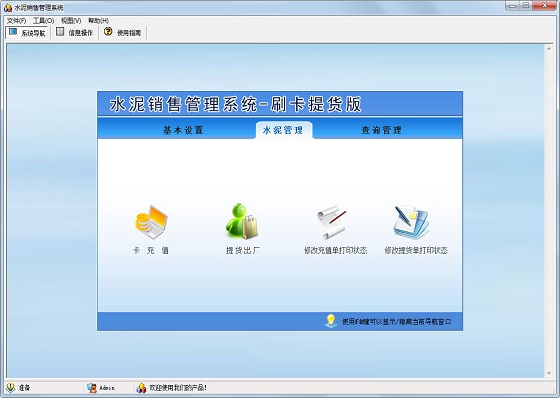This screenshot has height=398, width=560.
Task: Minimize the application window
Action: (512, 6)
